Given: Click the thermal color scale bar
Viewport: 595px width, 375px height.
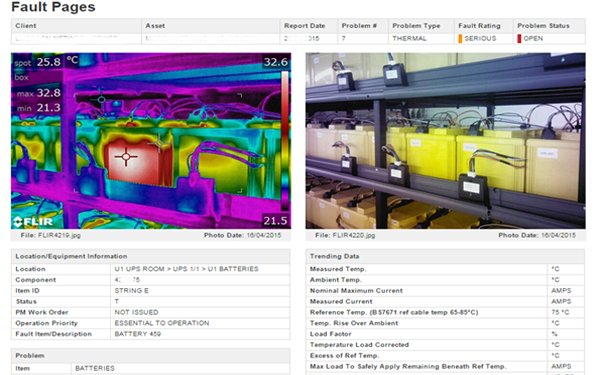Looking at the screenshot, I should pos(284,140).
